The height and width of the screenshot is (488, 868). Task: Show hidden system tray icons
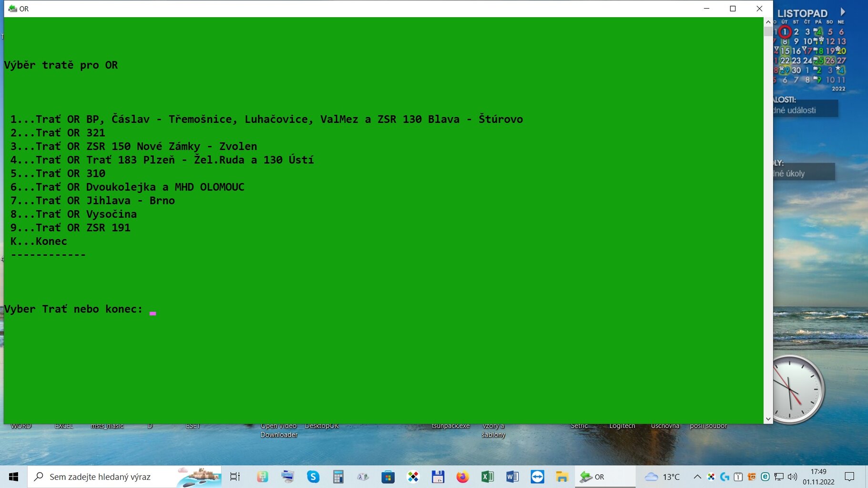click(x=697, y=477)
